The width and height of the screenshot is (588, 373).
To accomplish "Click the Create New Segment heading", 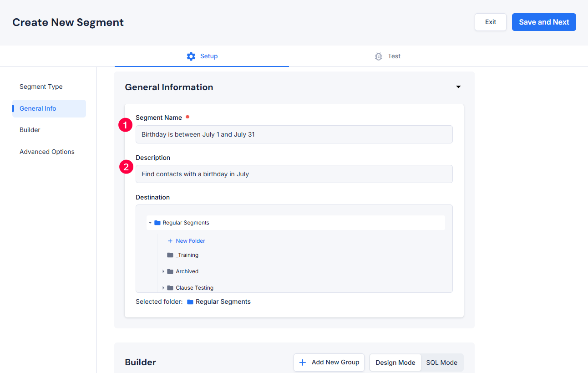I will coord(68,22).
